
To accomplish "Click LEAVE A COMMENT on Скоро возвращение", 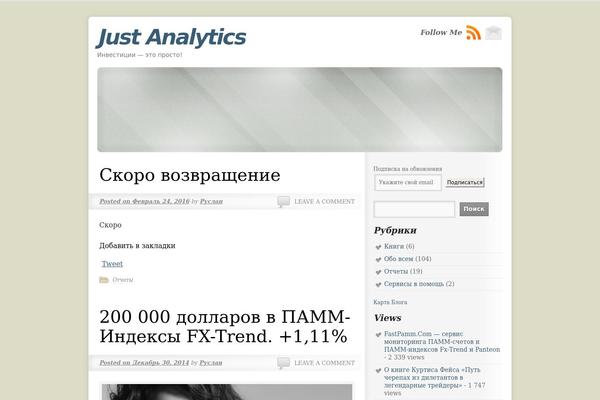I will [324, 201].
